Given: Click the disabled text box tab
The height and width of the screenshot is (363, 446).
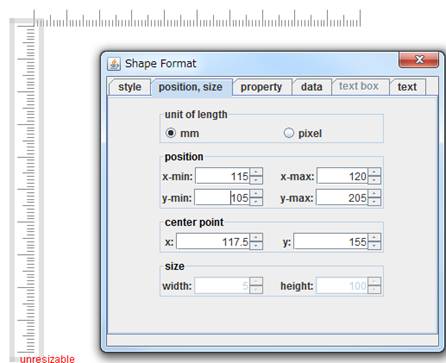Looking at the screenshot, I should (x=359, y=86).
